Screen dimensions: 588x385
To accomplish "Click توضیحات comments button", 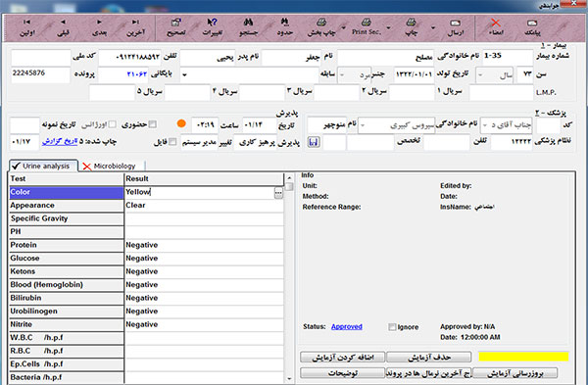I will (342, 373).
